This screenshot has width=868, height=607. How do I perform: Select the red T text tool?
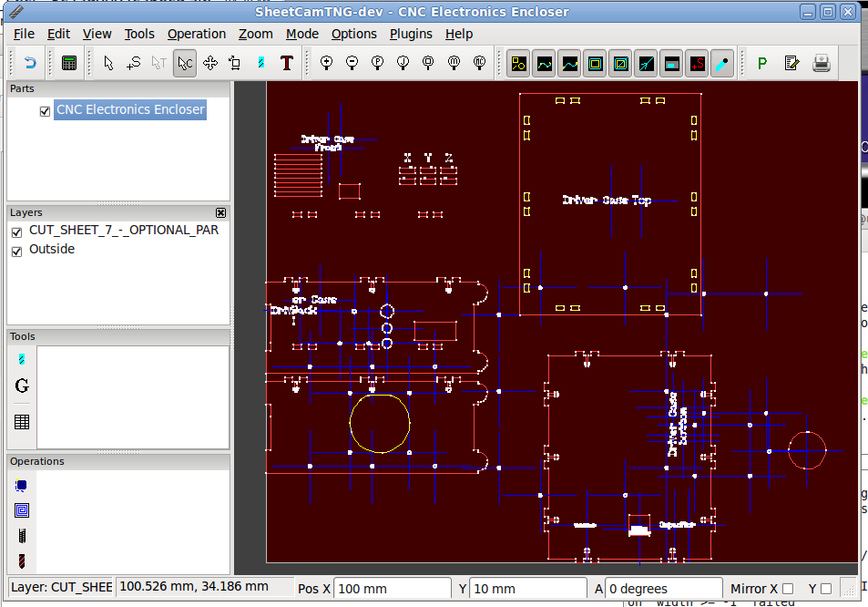[286, 63]
